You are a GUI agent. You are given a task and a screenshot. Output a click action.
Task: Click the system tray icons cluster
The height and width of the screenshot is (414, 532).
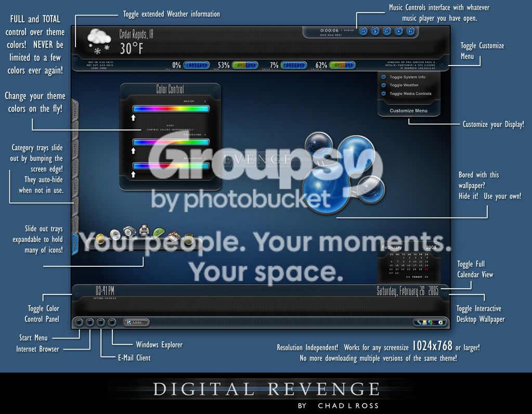coord(430,322)
